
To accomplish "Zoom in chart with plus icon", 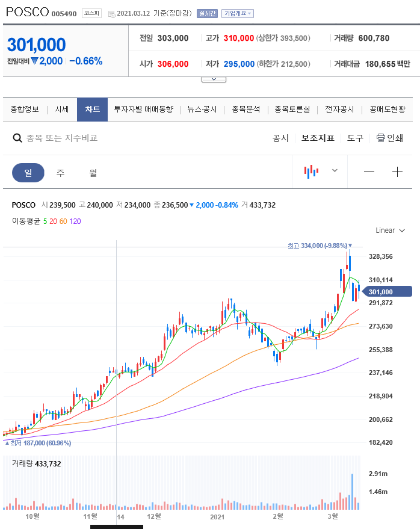I will [397, 172].
